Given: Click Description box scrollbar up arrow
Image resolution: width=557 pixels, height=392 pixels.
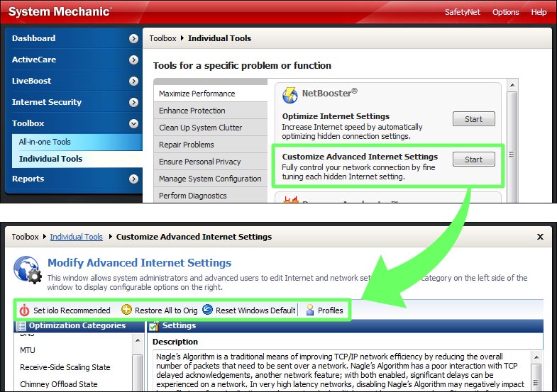Looking at the screenshot, I should (536, 357).
